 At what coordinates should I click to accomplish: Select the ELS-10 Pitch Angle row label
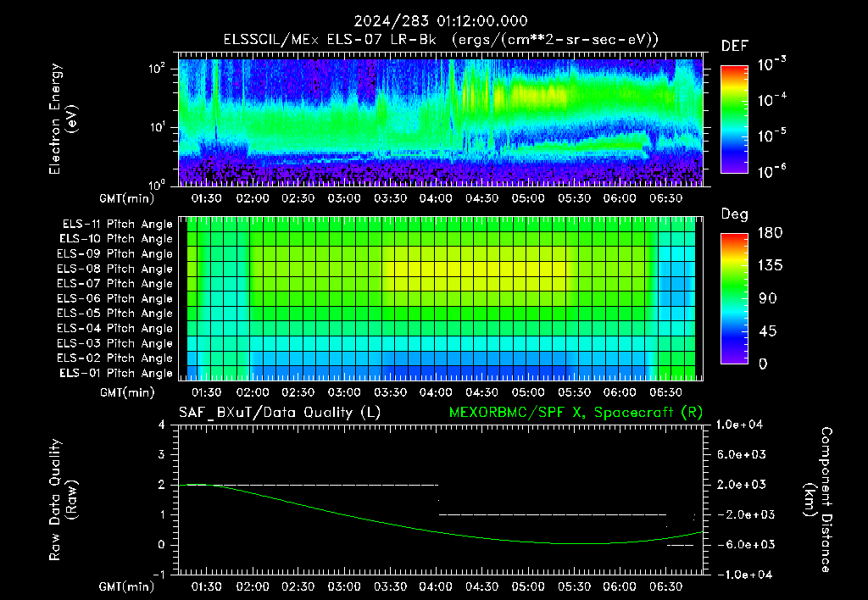click(116, 239)
